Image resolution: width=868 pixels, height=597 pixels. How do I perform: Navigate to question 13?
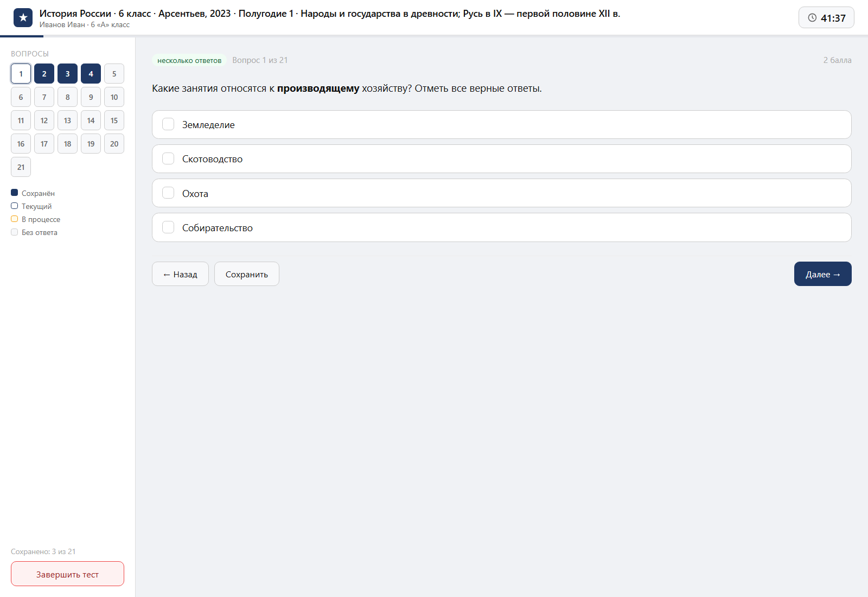pos(67,120)
